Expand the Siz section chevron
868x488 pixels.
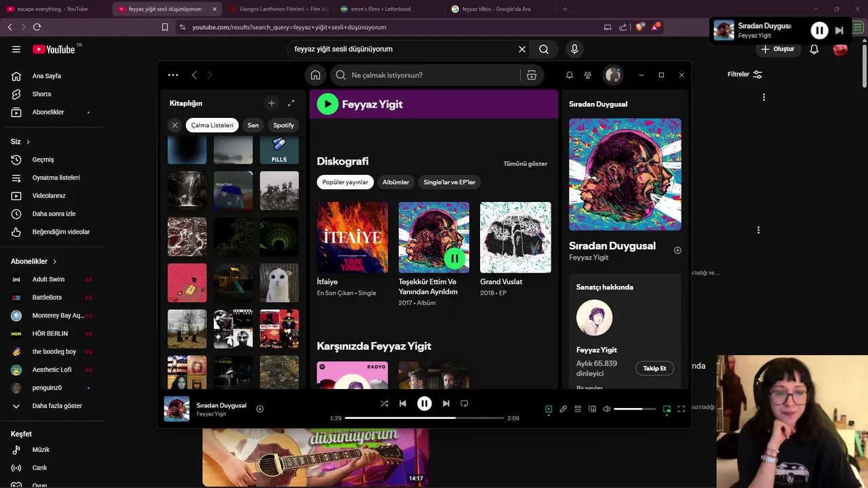tap(28, 142)
